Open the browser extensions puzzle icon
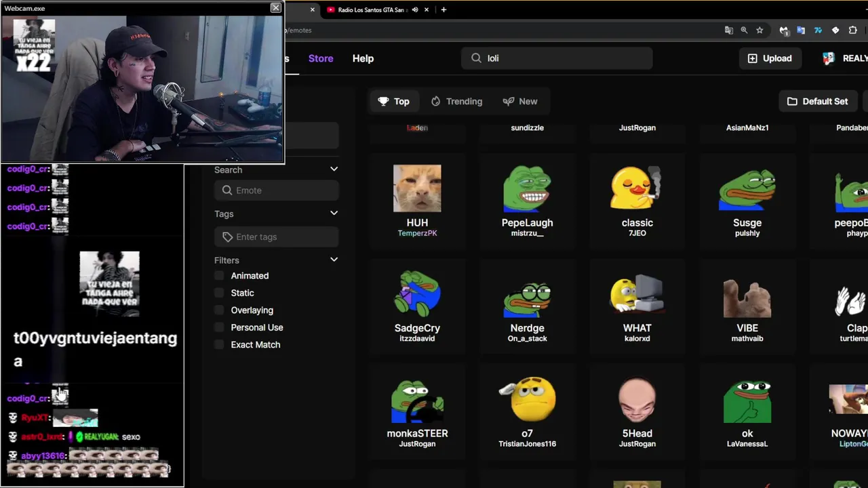Screen dimensions: 868x488 (852, 30)
